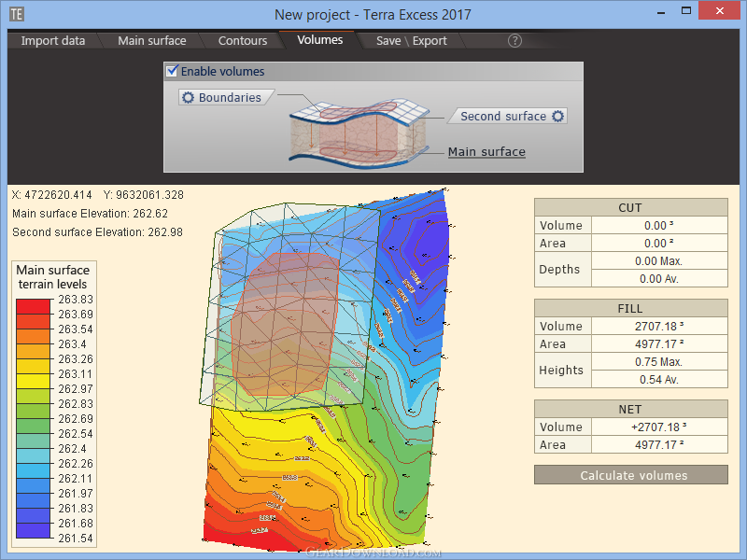Click the red boundary region on the terrain map
This screenshot has width=747, height=560.
[x=286, y=324]
